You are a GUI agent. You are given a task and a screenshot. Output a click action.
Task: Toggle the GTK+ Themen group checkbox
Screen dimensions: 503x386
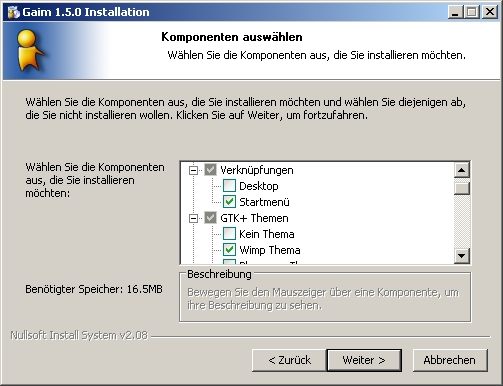pos(210,218)
